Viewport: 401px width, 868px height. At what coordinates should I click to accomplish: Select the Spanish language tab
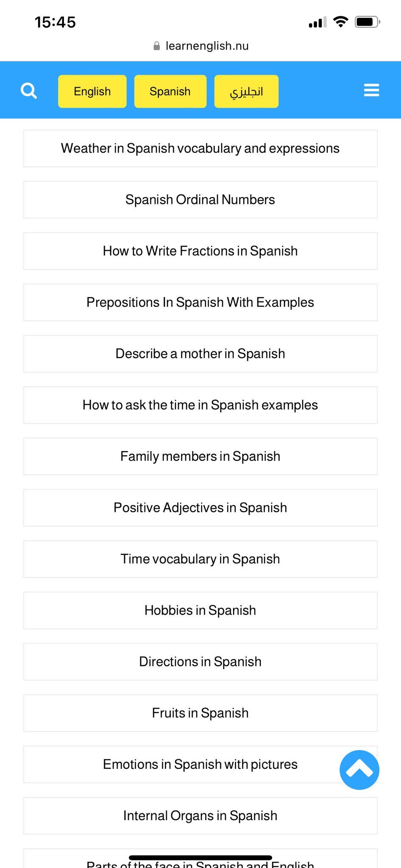pyautogui.click(x=170, y=92)
